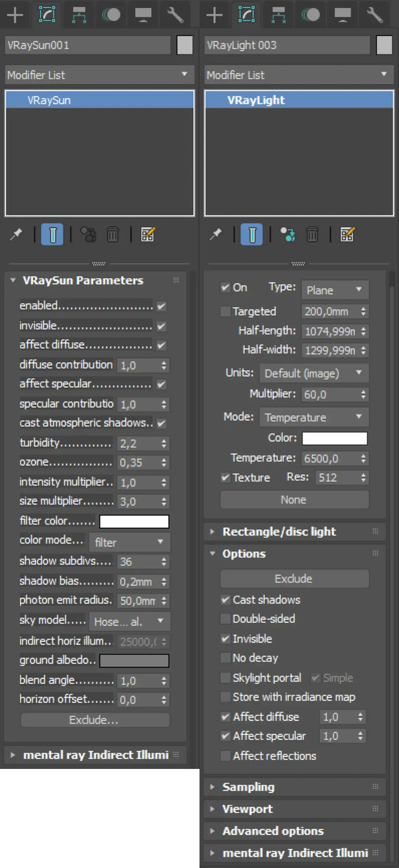
Task: Open the light Type dropdown showing Plane
Action: 335,290
